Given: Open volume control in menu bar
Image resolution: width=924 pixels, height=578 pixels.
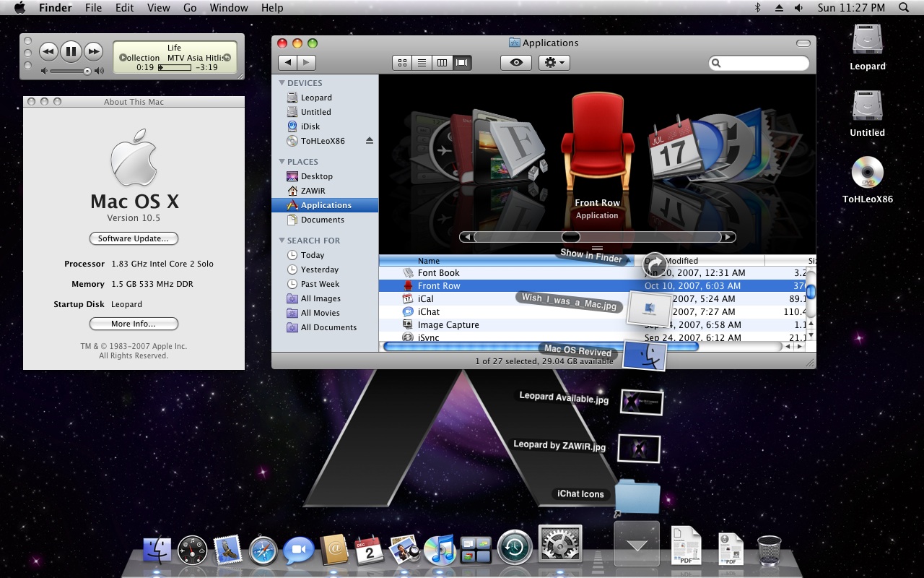Looking at the screenshot, I should tap(799, 8).
